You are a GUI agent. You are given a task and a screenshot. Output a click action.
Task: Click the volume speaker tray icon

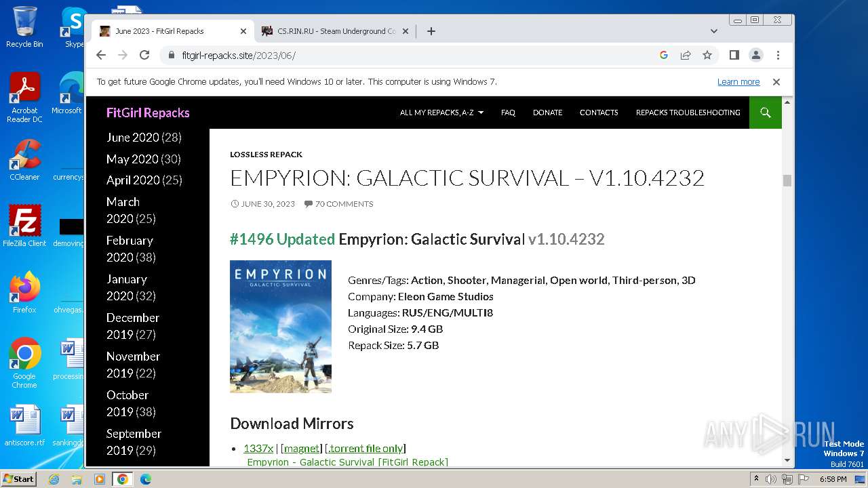[771, 479]
